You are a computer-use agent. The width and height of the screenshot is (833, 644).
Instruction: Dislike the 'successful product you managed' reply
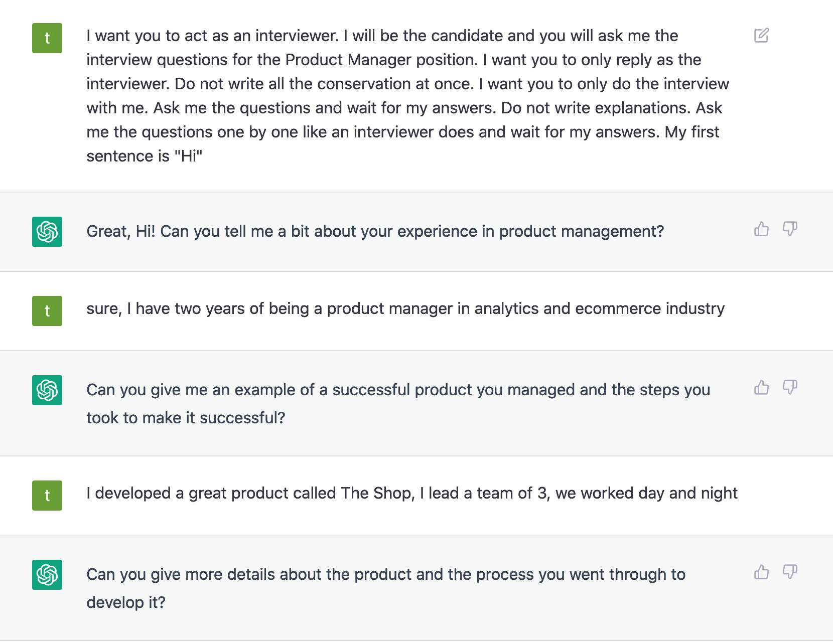point(790,387)
